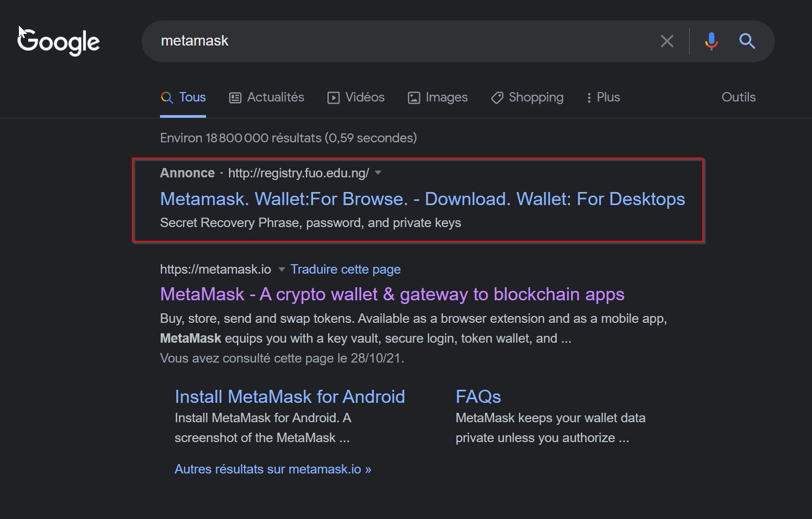The width and height of the screenshot is (812, 519).
Task: Select the Tous tab
Action: 183,97
